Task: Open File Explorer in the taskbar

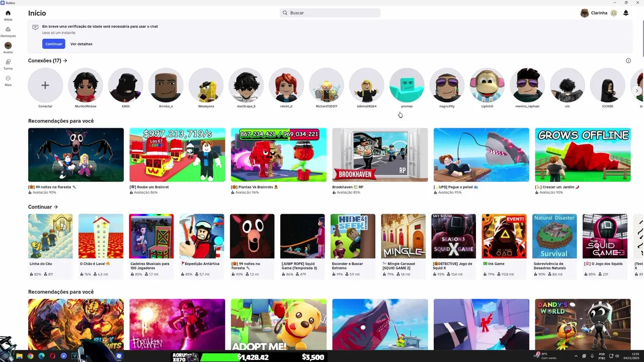Action: point(20,356)
